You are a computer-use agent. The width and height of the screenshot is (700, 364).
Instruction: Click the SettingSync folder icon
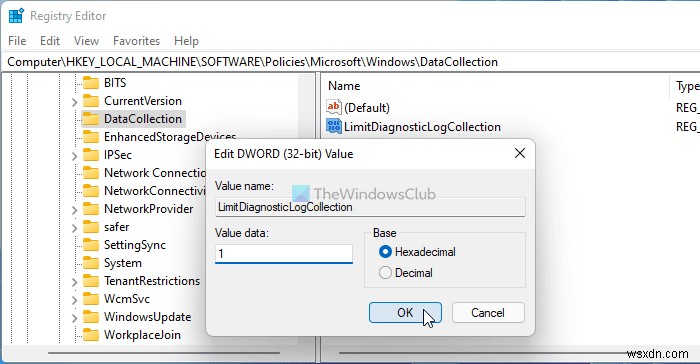click(91, 245)
